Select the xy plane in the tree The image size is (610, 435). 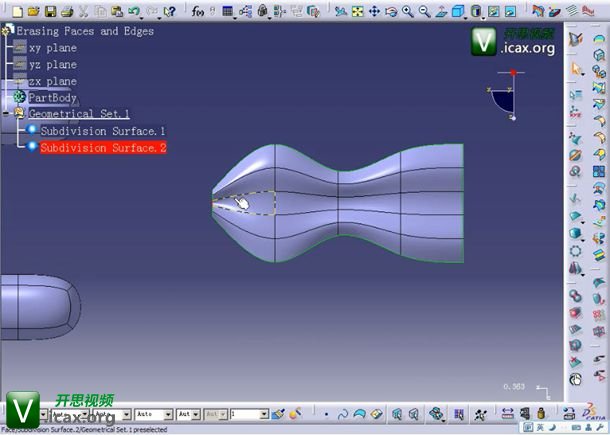(x=52, y=48)
